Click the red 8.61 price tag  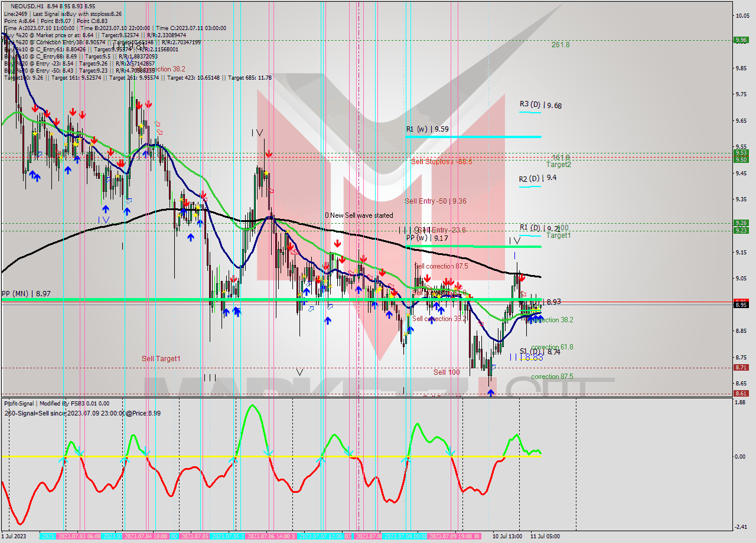click(741, 393)
